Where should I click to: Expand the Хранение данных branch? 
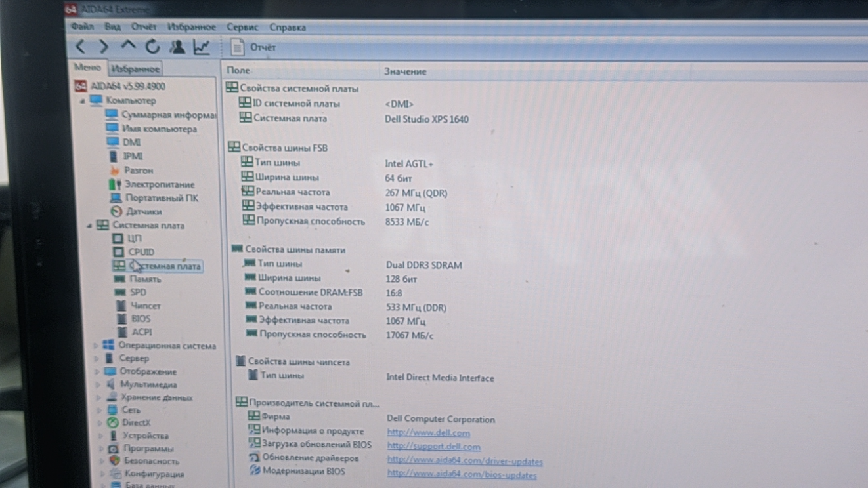[x=98, y=397]
